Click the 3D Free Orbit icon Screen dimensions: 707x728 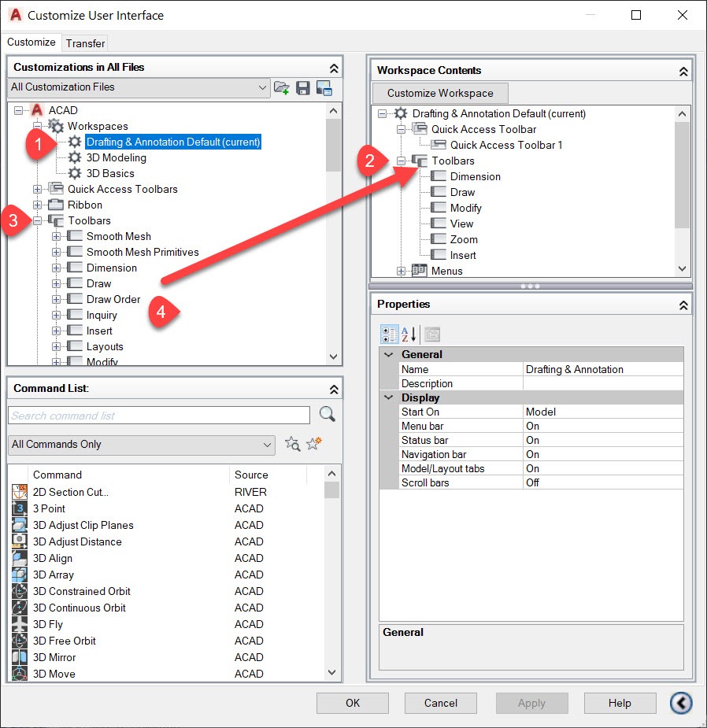[20, 641]
